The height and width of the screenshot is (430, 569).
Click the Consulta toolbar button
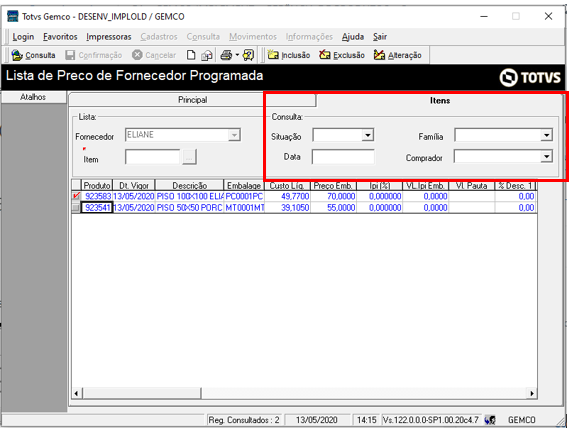(33, 55)
